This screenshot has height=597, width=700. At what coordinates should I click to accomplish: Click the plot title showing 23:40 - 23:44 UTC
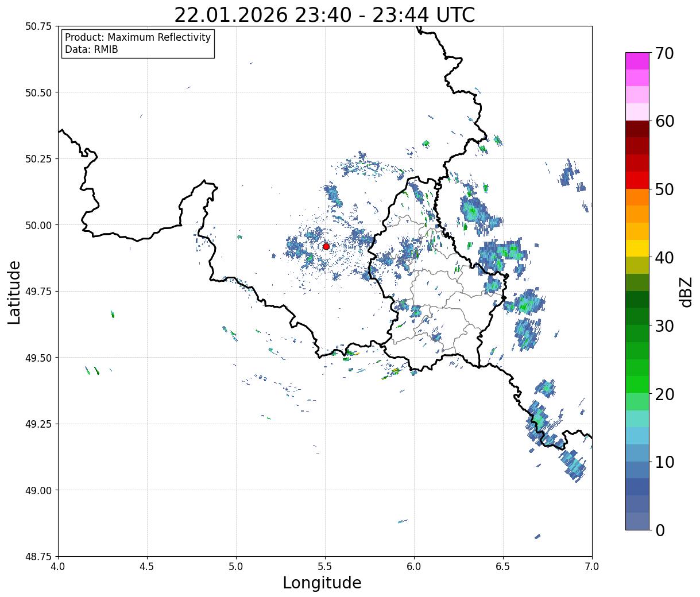coord(325,15)
